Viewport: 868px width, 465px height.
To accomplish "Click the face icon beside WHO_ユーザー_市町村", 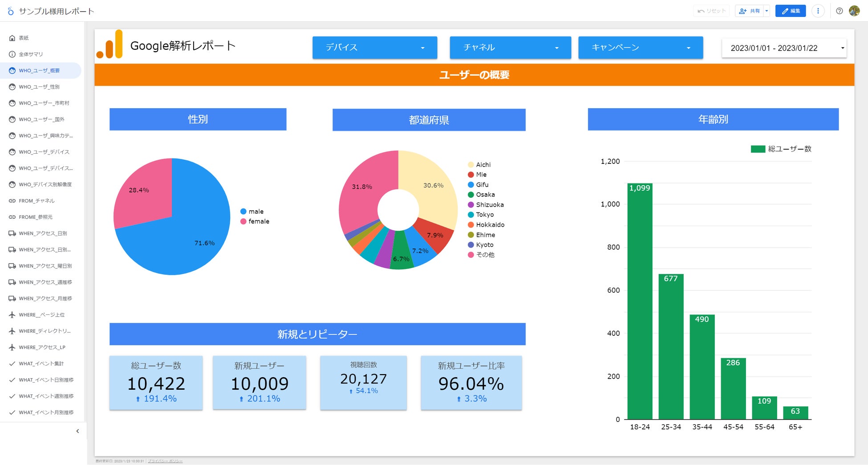I will pyautogui.click(x=12, y=103).
